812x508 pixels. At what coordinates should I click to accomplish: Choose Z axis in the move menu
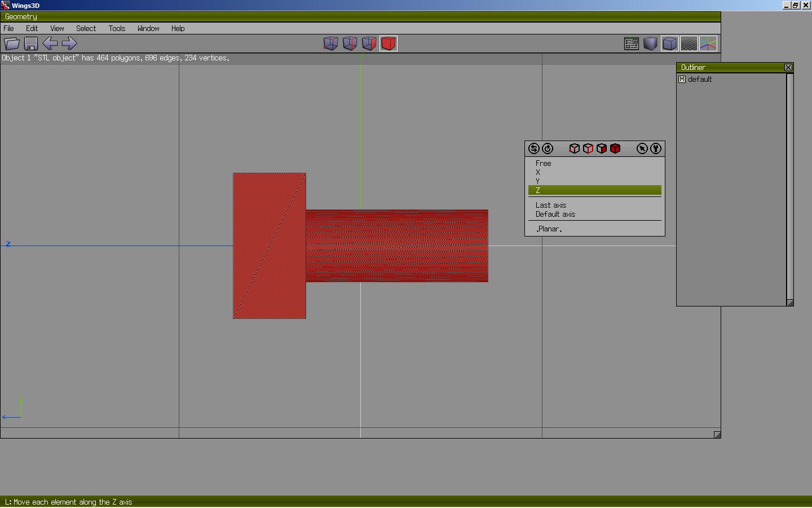click(594, 190)
